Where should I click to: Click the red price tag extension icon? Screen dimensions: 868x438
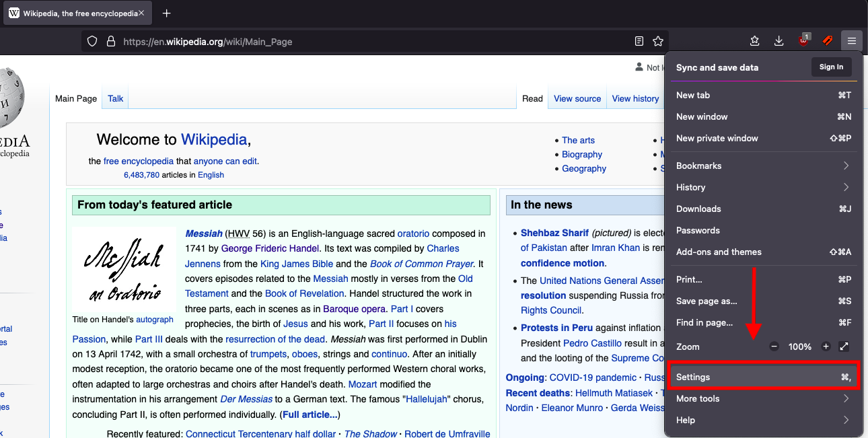(x=828, y=41)
